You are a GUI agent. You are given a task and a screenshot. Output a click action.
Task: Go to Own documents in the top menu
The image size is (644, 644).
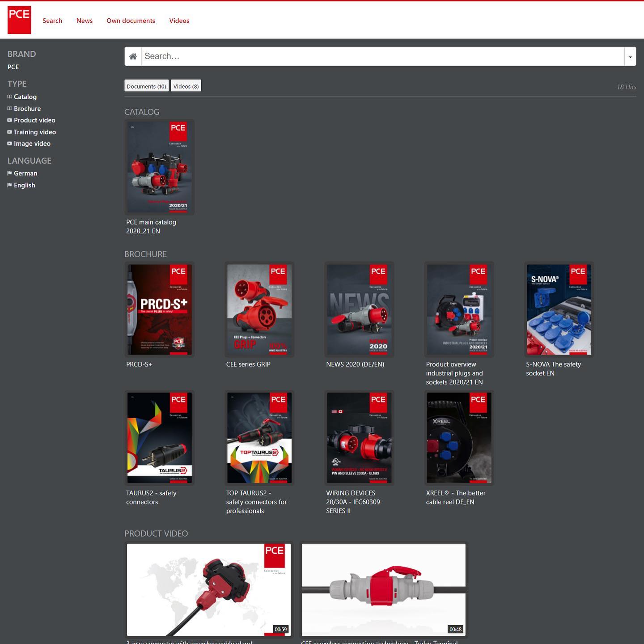131,21
